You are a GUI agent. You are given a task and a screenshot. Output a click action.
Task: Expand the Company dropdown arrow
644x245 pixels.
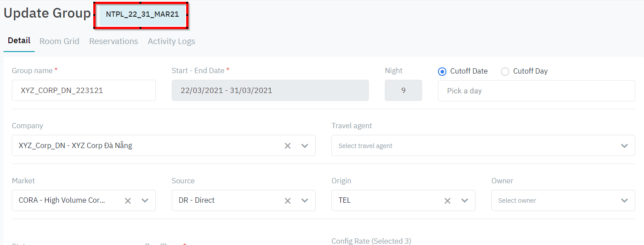[305, 146]
